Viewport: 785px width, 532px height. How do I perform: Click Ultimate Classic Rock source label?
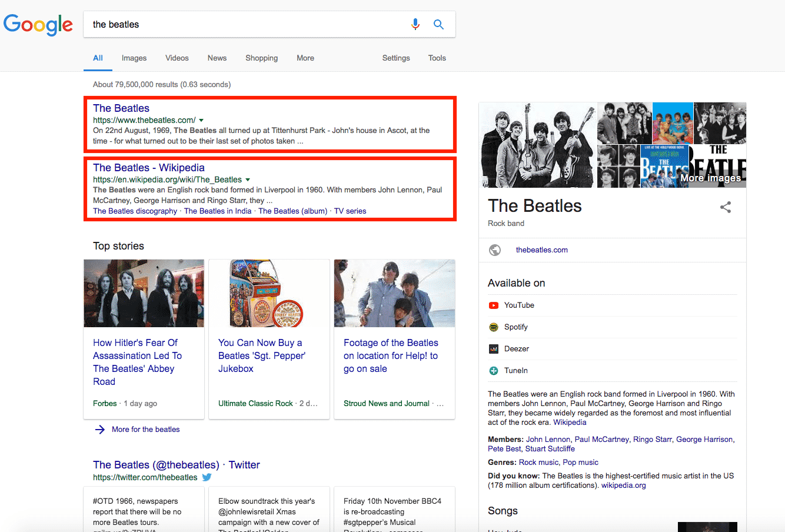[x=255, y=404]
